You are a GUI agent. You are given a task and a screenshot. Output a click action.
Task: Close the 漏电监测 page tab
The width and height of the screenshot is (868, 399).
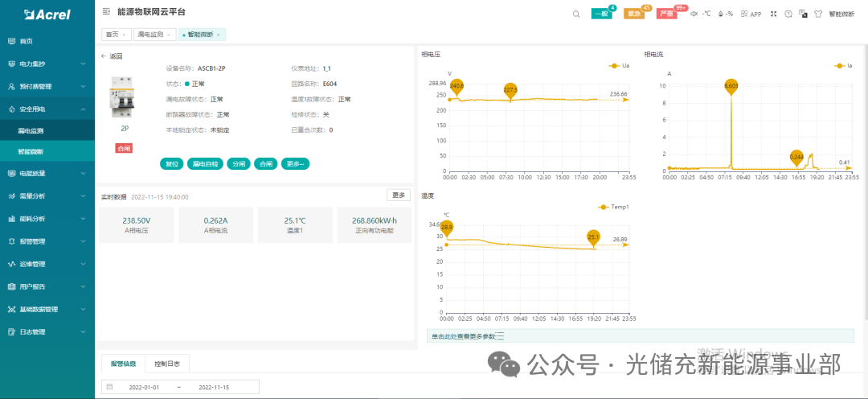pyautogui.click(x=168, y=35)
